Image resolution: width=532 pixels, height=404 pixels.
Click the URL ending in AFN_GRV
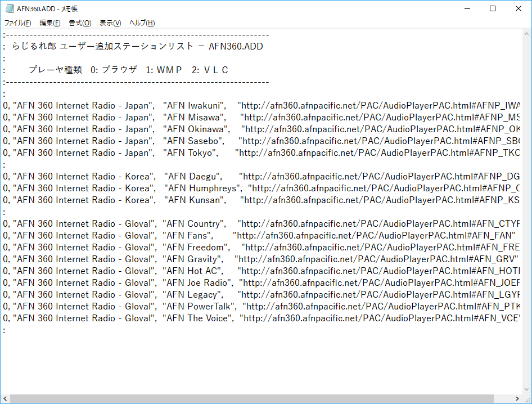tap(376, 259)
